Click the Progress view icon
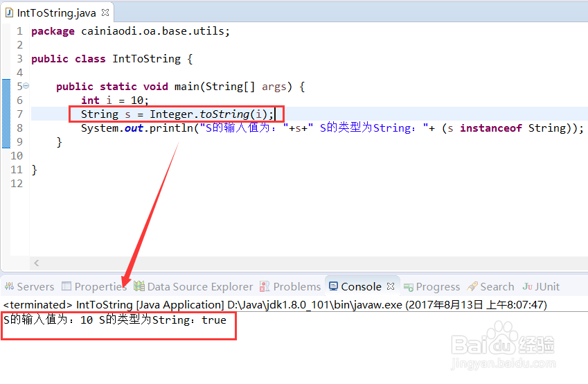Screen dimensions: 588x384 pyautogui.click(x=409, y=287)
